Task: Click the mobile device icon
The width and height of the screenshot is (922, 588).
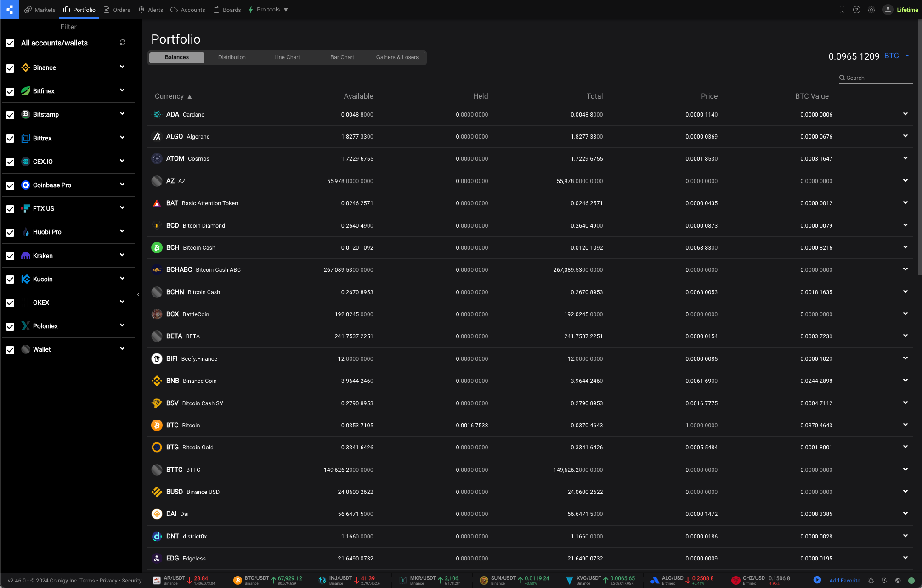Action: click(x=842, y=10)
